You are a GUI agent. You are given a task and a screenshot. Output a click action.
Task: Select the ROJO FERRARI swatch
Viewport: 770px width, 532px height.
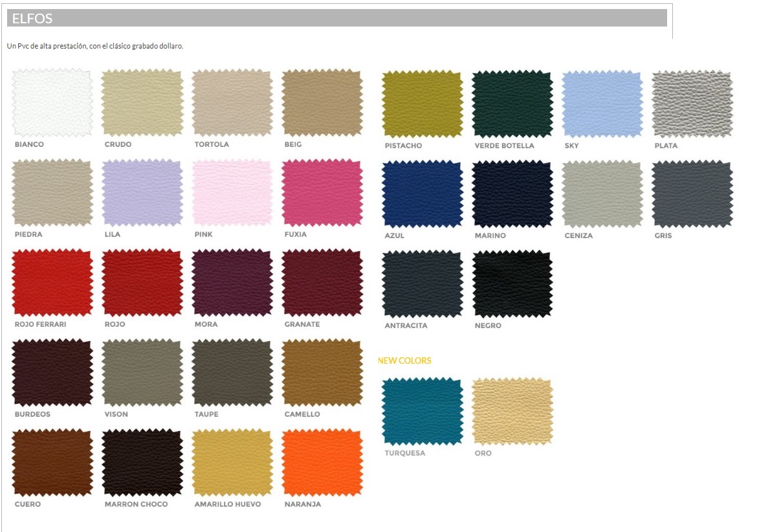52,282
